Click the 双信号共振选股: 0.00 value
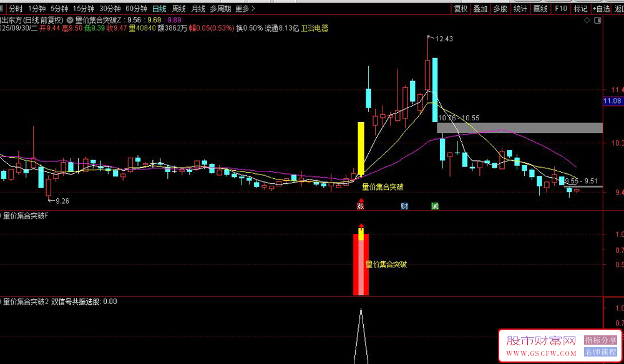This screenshot has height=364, width=624. (84, 302)
